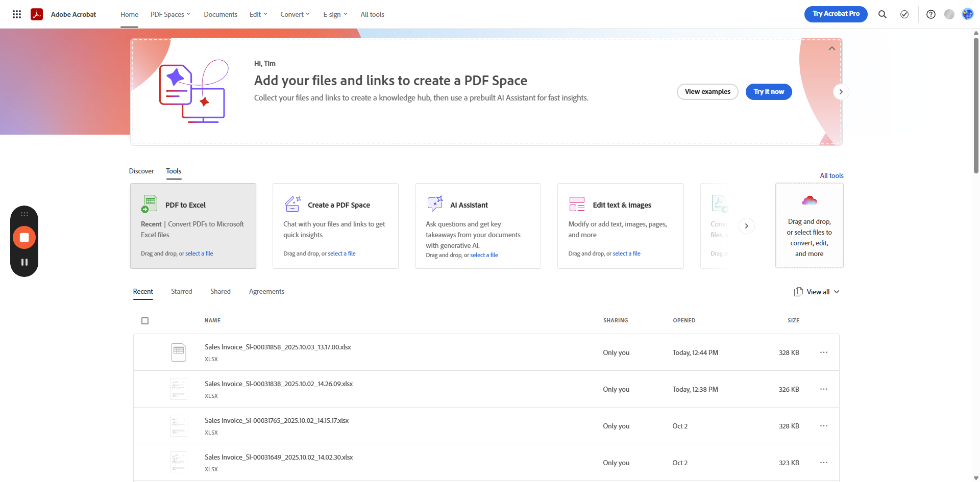The height and width of the screenshot is (482, 980).
Task: Collapse the PDF Space banner
Action: (831, 48)
